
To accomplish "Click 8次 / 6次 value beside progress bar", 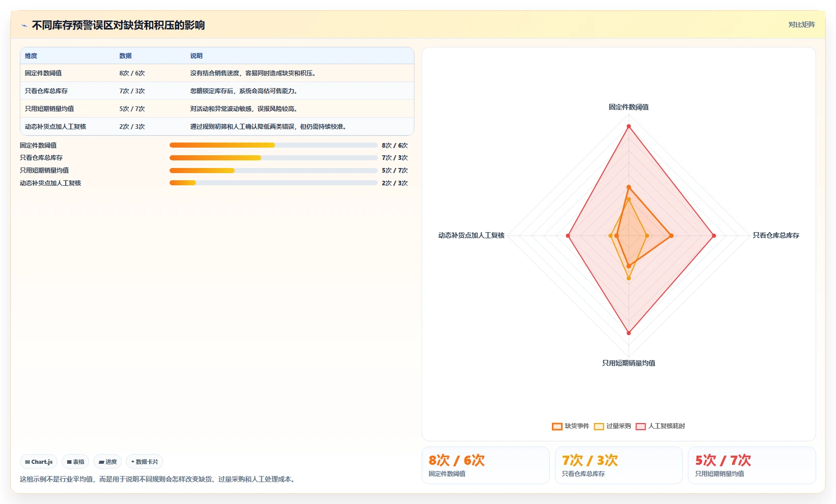I will [x=395, y=146].
